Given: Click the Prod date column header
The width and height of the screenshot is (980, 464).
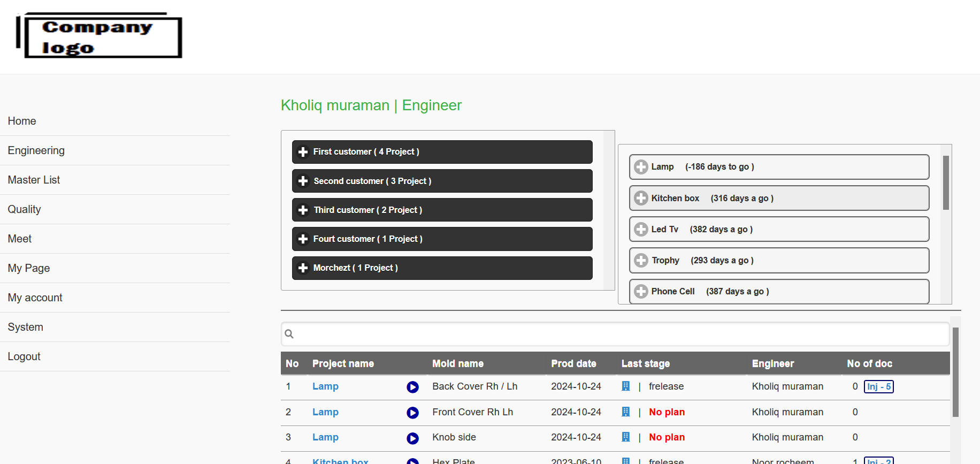Looking at the screenshot, I should [573, 363].
